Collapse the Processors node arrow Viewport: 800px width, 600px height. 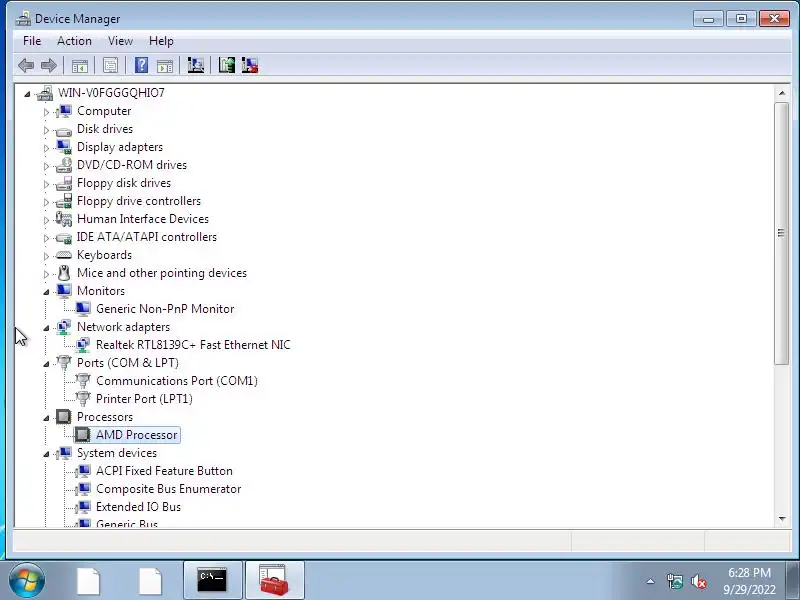[x=46, y=418]
